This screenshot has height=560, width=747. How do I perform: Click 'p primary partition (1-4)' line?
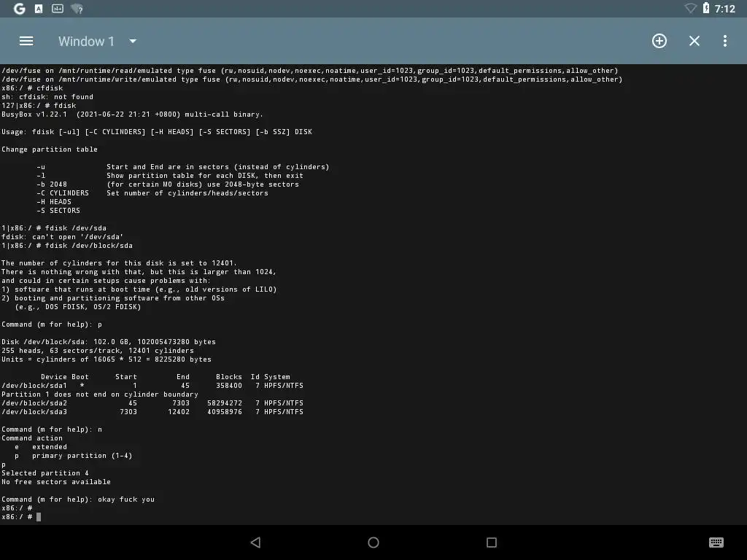[74, 455]
